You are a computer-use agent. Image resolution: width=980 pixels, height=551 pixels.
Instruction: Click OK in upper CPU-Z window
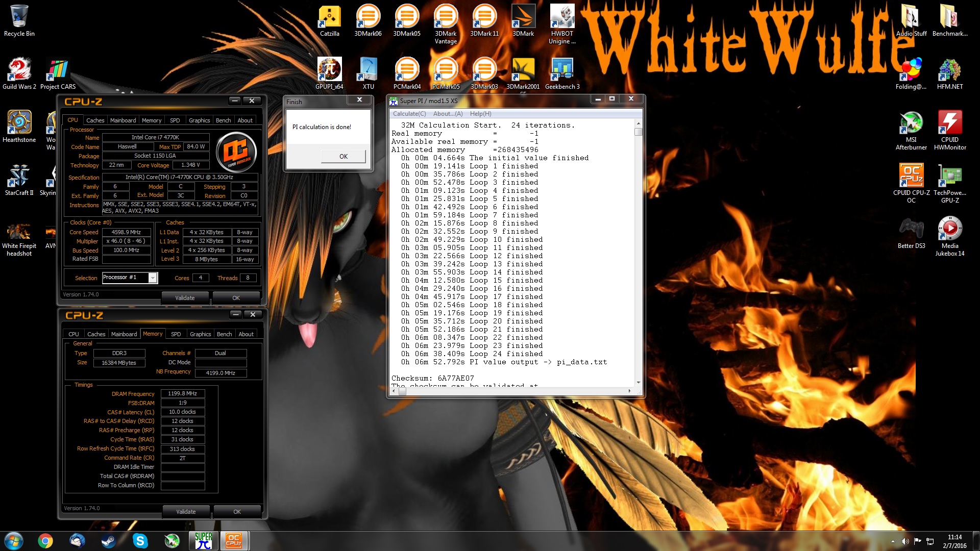pos(236,298)
